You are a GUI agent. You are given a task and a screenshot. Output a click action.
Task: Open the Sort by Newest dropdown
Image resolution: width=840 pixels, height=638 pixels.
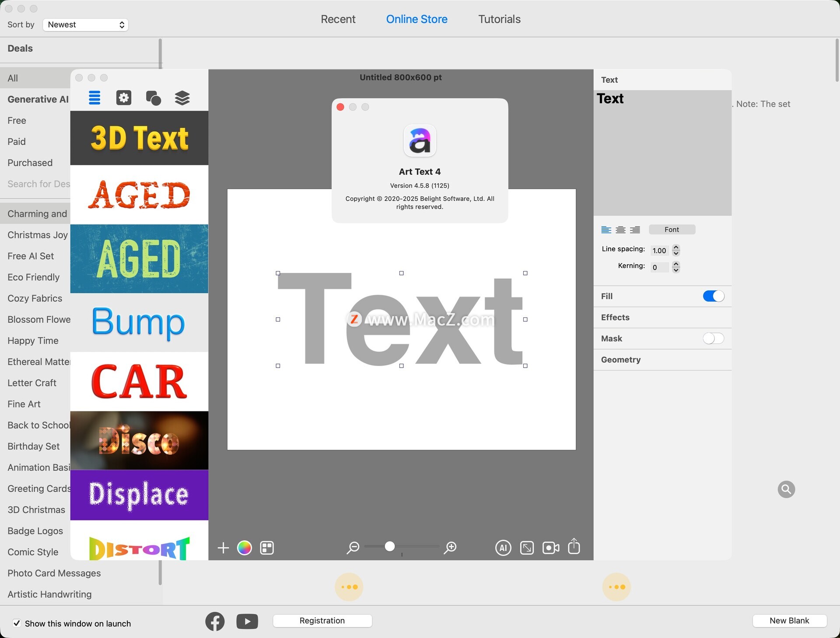(x=85, y=24)
